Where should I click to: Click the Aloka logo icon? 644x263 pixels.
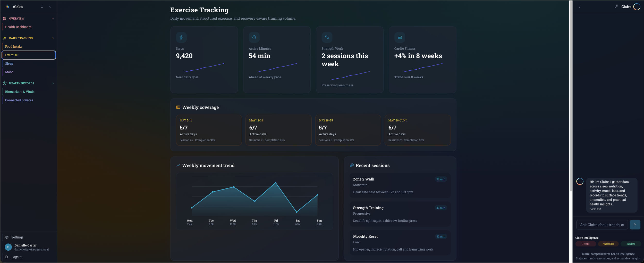point(7,7)
